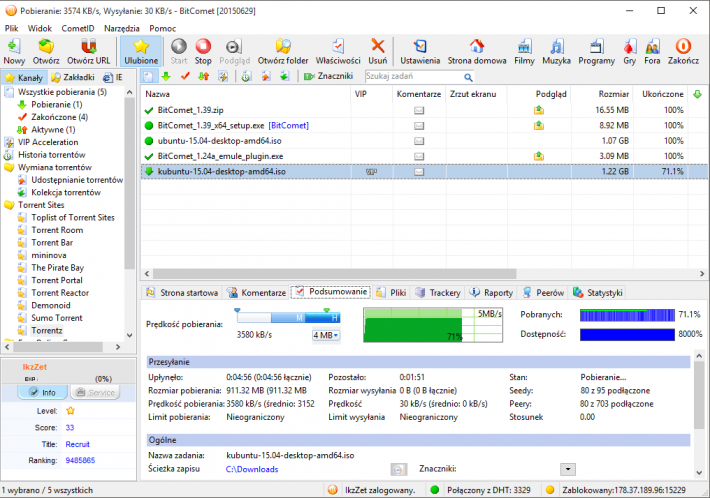Viewport: 710px width, 498px height.
Task: Select kubuntu-15.04-desktop-amd64.iso task row
Action: click(x=424, y=172)
